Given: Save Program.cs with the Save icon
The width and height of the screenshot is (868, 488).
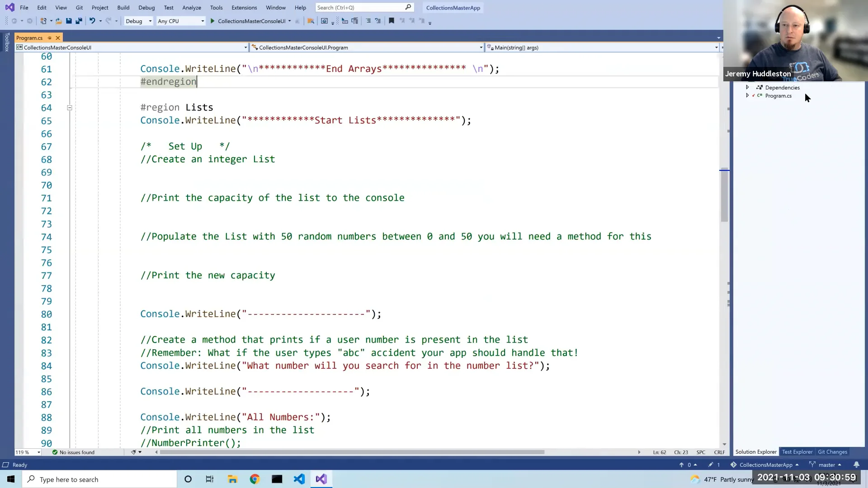Looking at the screenshot, I should 69,21.
